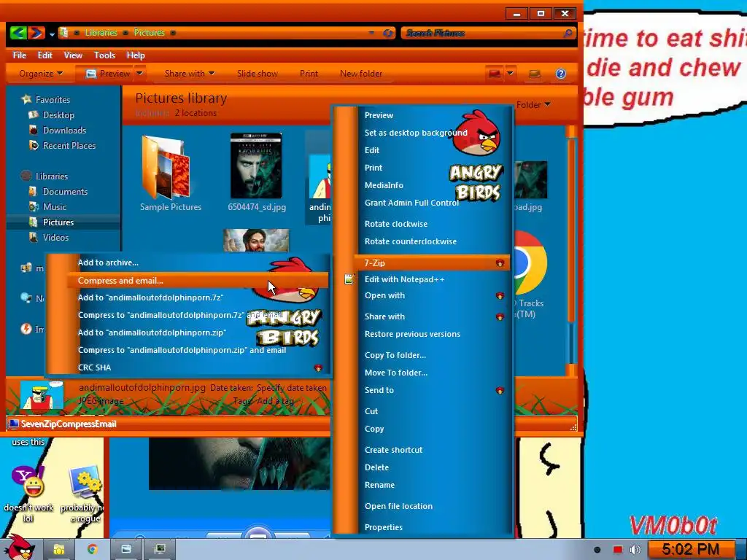Start the Slide show
This screenshot has width=747, height=560.
258,74
